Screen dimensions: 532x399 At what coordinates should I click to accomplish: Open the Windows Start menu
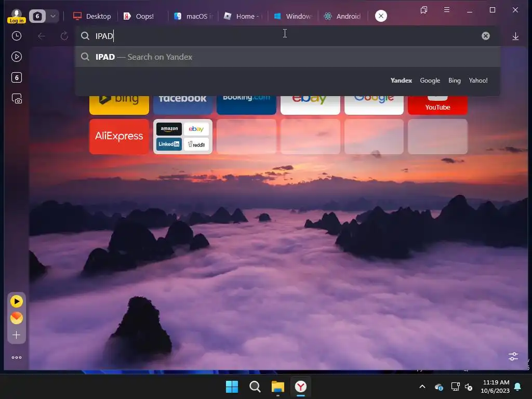[x=232, y=387]
